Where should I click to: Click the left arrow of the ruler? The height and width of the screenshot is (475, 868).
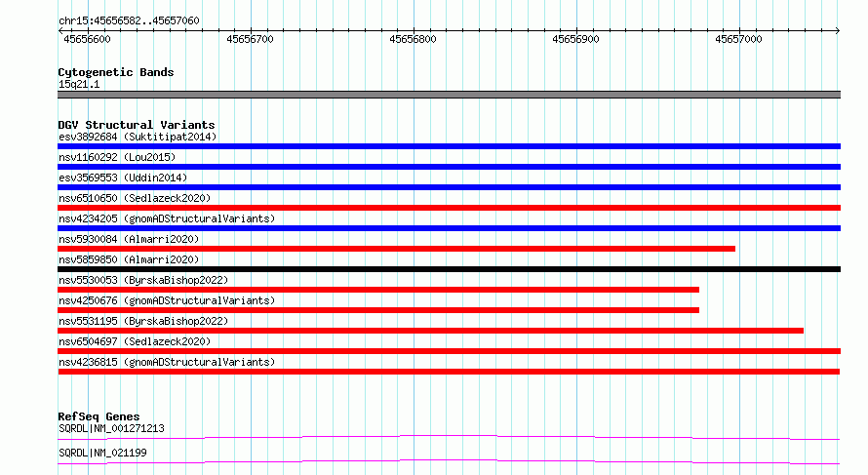pyautogui.click(x=60, y=31)
